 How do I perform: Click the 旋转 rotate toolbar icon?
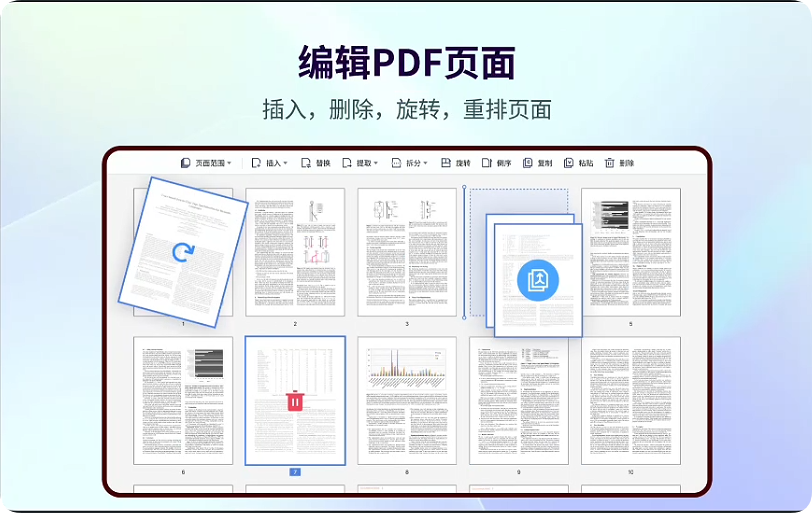click(447, 163)
